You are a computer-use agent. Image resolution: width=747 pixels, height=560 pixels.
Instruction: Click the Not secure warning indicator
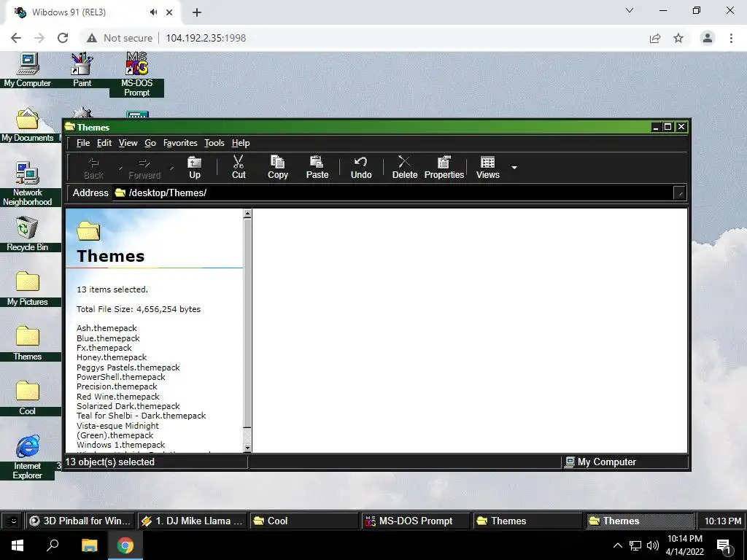tap(120, 38)
